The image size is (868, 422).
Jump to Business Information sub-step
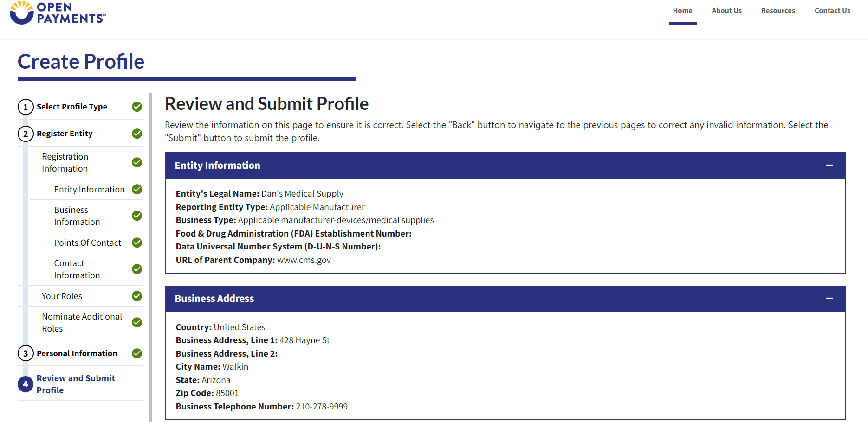coord(77,216)
